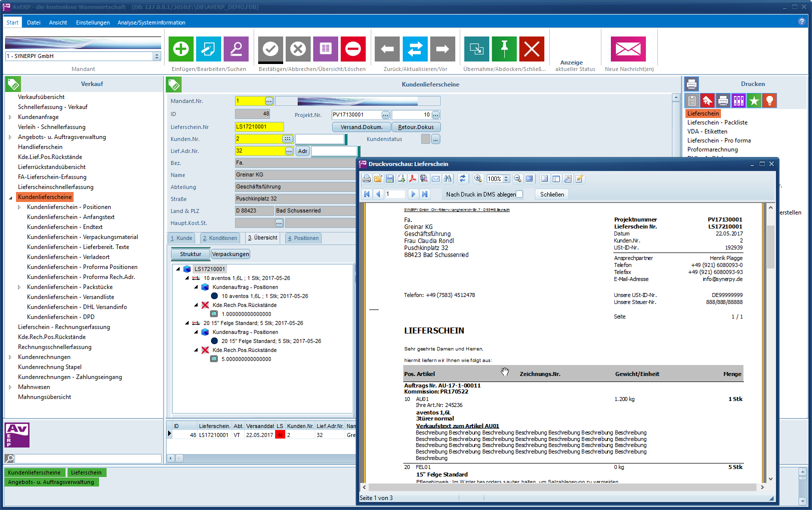Viewport: 812px width, 510px height.
Task: Export preview as PDF via Acrobat icon
Action: [412, 179]
